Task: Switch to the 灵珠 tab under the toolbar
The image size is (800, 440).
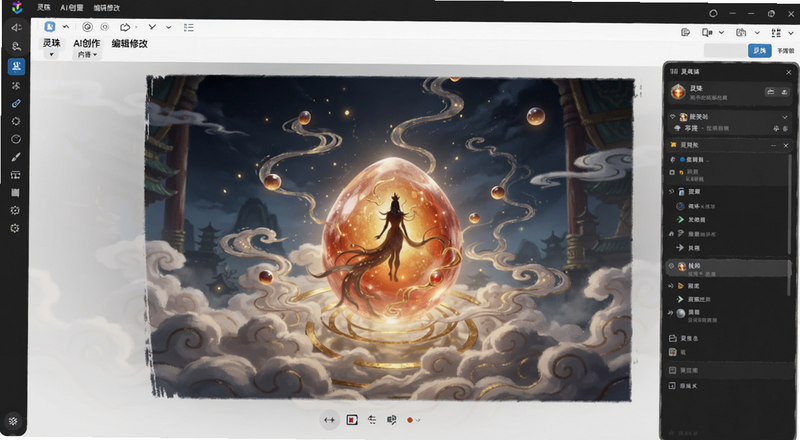Action: tap(52, 43)
